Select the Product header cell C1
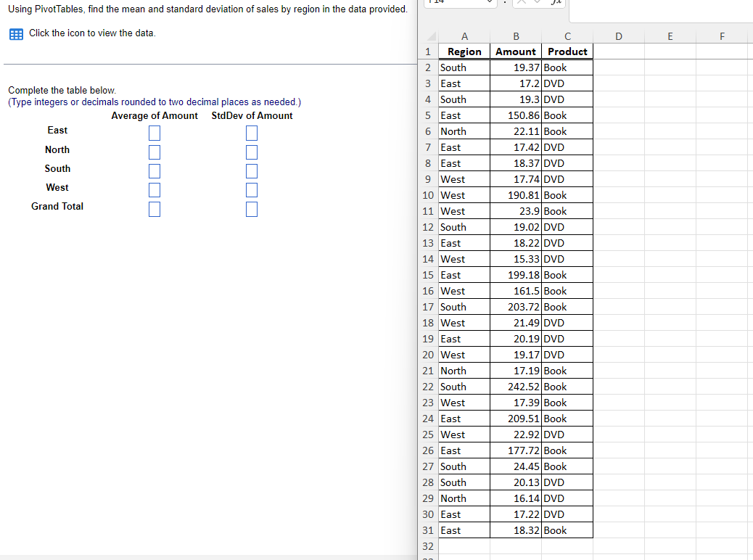This screenshot has height=560, width=753. click(x=567, y=52)
